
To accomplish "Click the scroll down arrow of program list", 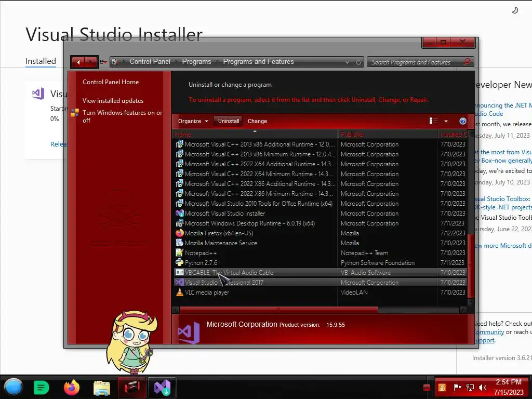I will [471, 302].
